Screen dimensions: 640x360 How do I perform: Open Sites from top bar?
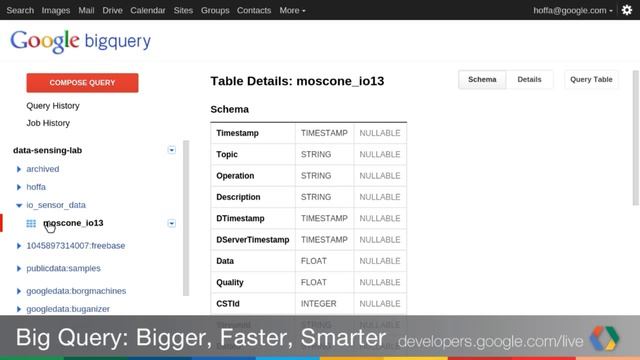tap(183, 10)
